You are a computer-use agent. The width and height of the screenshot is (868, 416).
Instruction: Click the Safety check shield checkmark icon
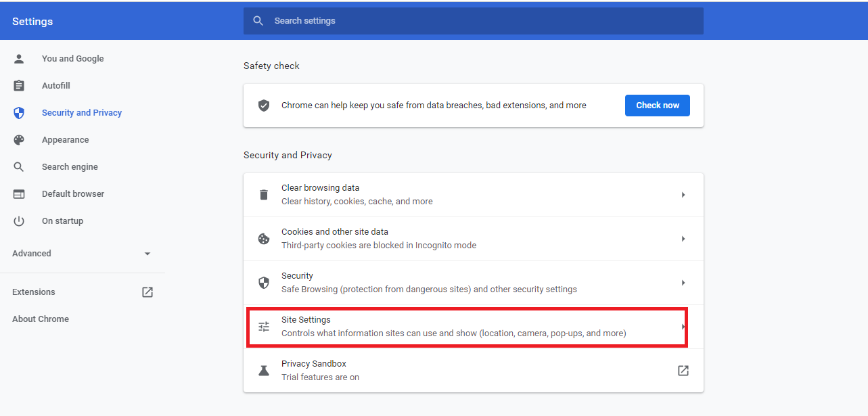[264, 106]
